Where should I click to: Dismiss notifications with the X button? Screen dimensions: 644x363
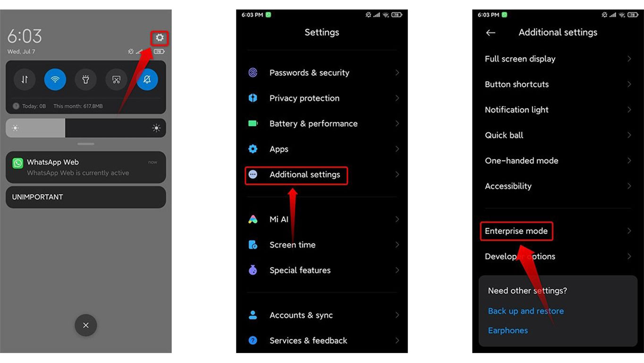pyautogui.click(x=86, y=325)
